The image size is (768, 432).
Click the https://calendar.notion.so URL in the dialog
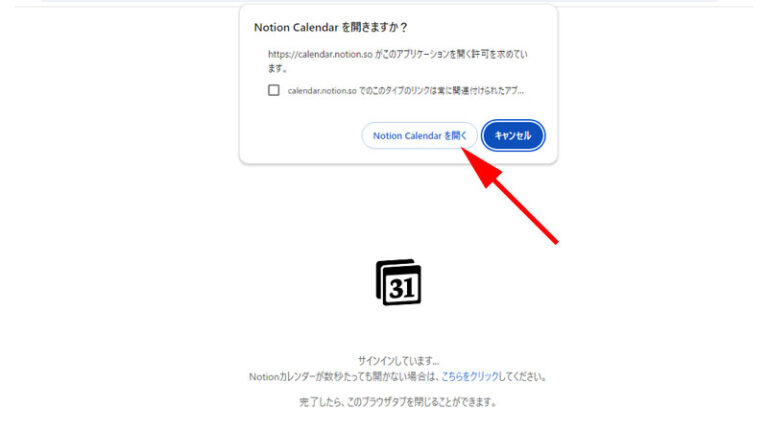click(x=320, y=54)
